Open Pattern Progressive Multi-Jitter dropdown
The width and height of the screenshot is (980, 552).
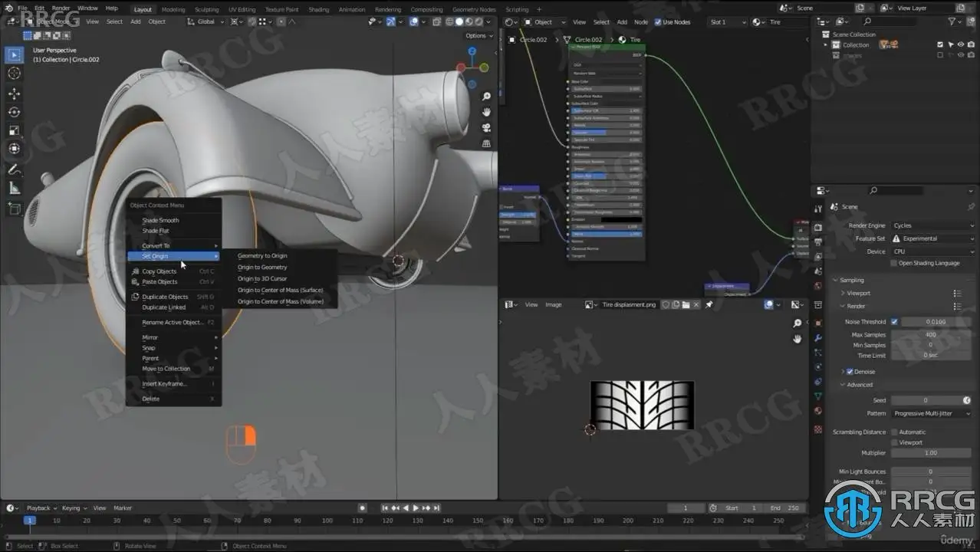[932, 413]
